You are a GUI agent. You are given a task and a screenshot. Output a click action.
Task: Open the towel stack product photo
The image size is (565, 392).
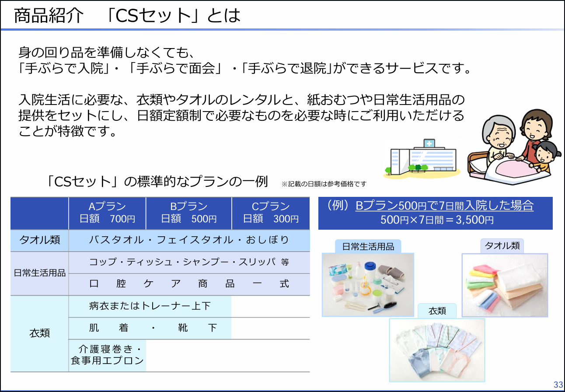[x=505, y=285]
